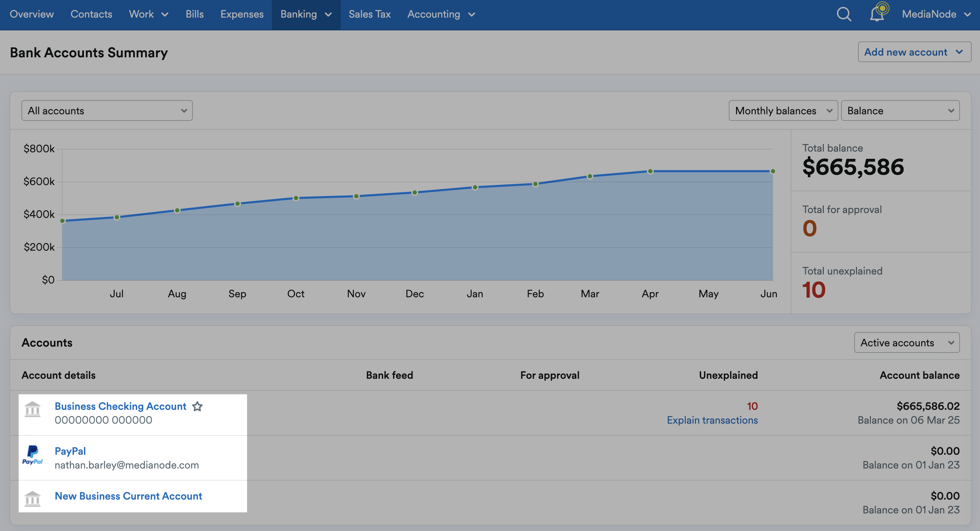Expand the Add new account button menu

pos(914,52)
